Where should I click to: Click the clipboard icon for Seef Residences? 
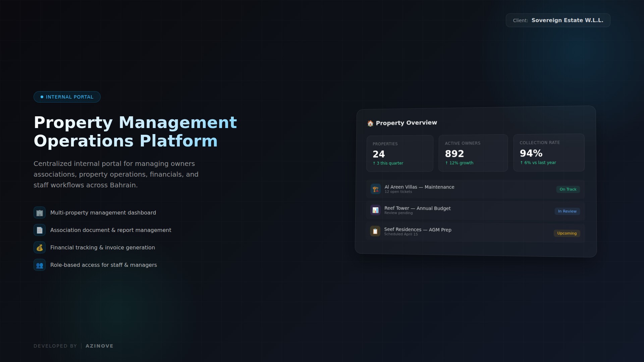pyautogui.click(x=375, y=231)
